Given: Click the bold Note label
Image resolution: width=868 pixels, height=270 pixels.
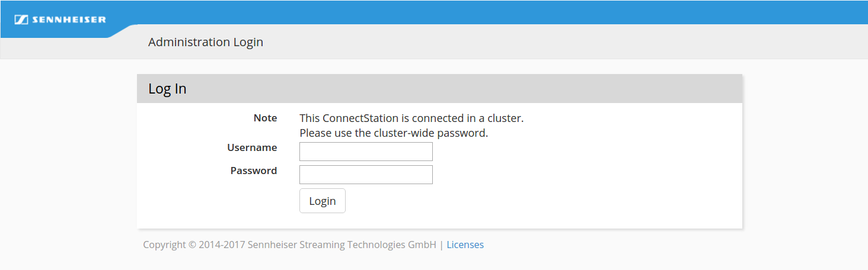Looking at the screenshot, I should coord(265,118).
